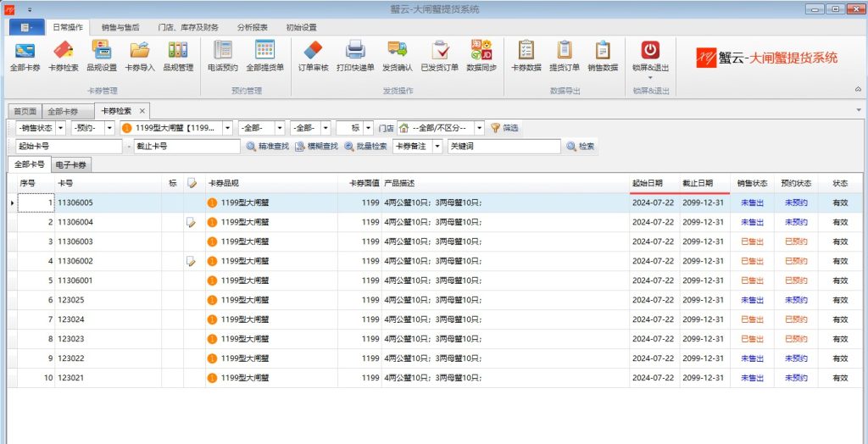Click the 卡券面值 column header
868x444 pixels.
359,183
